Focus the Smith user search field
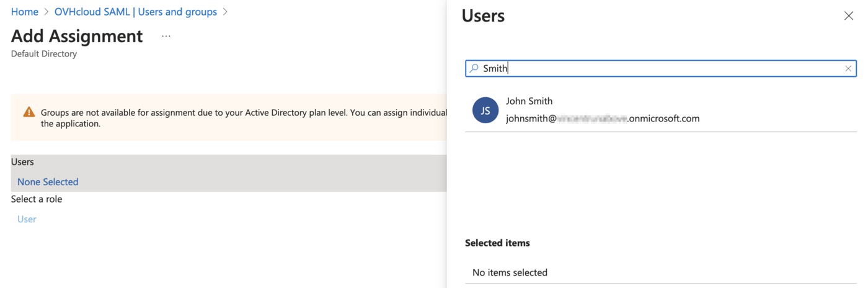Image resolution: width=868 pixels, height=288 pixels. 661,68
